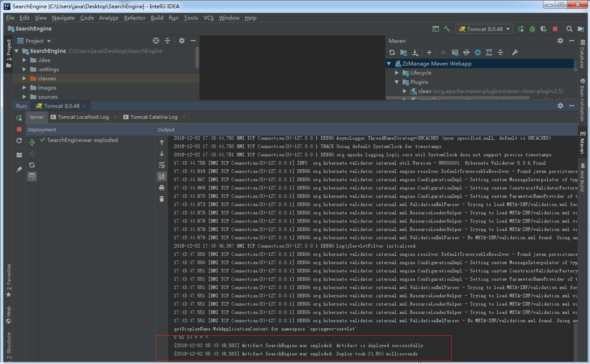Image resolution: width=590 pixels, height=364 pixels.
Task: Click the down arrow in the output toolbar
Action: coord(162,154)
